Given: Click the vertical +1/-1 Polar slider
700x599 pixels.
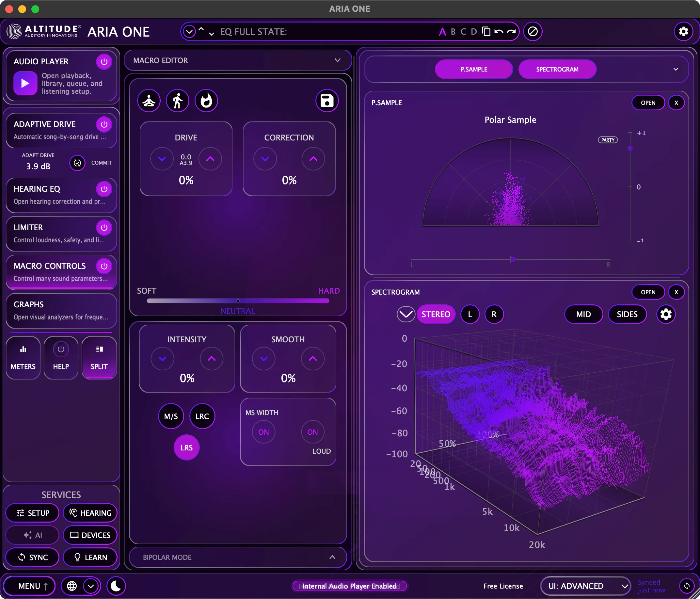Looking at the screenshot, I should (x=630, y=187).
